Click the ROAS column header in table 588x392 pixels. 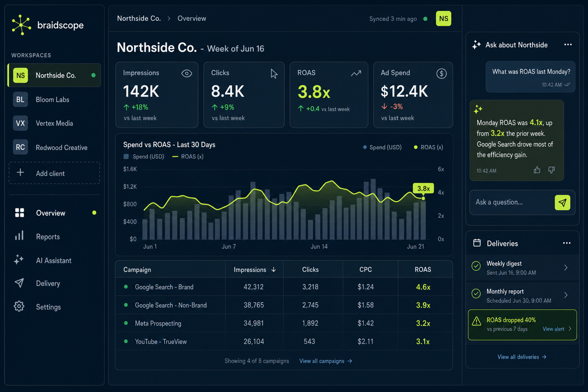pos(423,269)
